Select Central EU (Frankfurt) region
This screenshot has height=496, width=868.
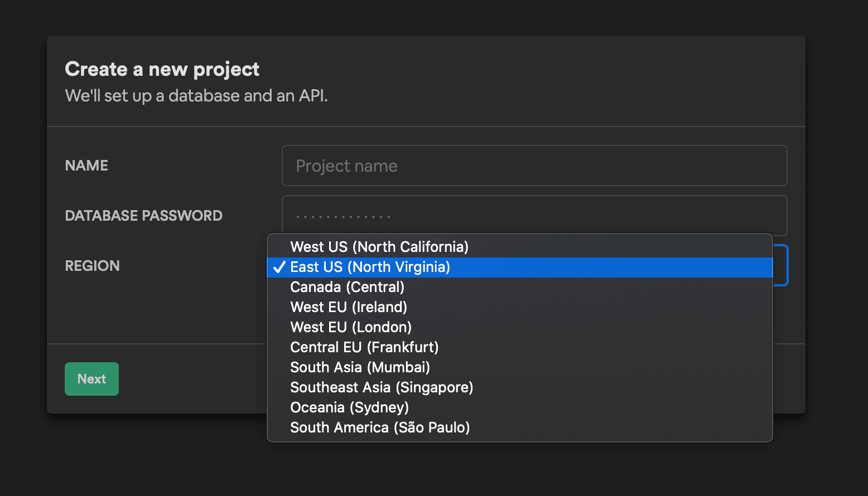tap(364, 347)
